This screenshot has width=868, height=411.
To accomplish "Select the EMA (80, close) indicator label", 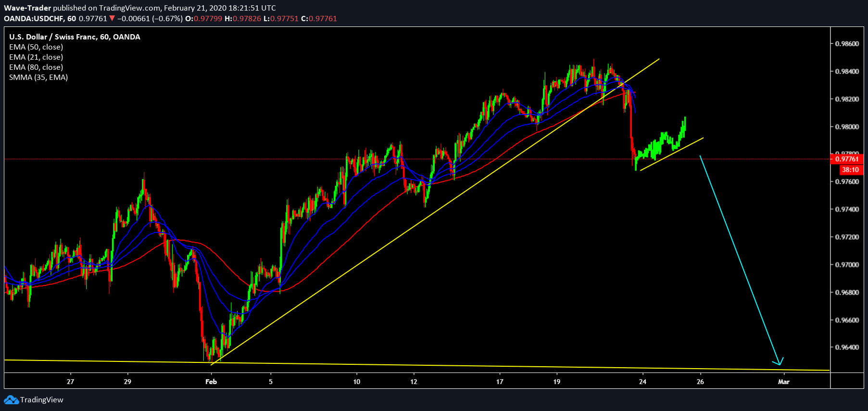I will tap(36, 67).
